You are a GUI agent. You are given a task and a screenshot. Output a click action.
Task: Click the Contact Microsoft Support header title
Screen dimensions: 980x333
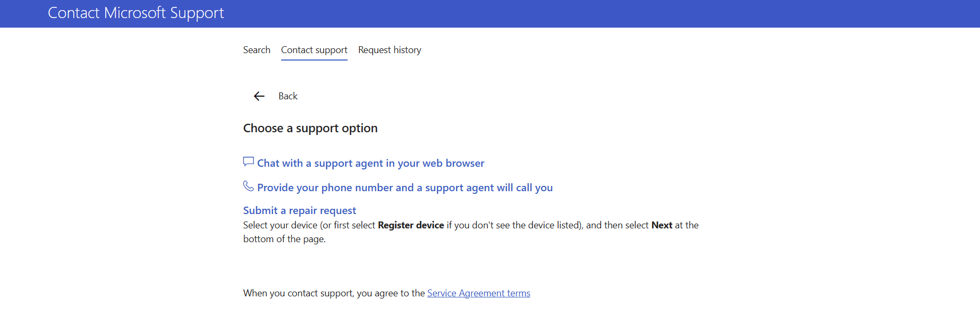(x=136, y=13)
